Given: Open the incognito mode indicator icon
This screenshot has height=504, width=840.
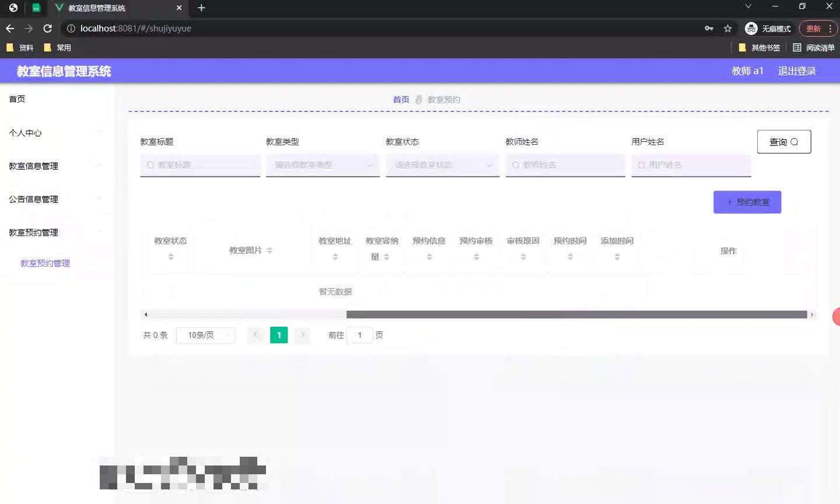Looking at the screenshot, I should tap(751, 28).
